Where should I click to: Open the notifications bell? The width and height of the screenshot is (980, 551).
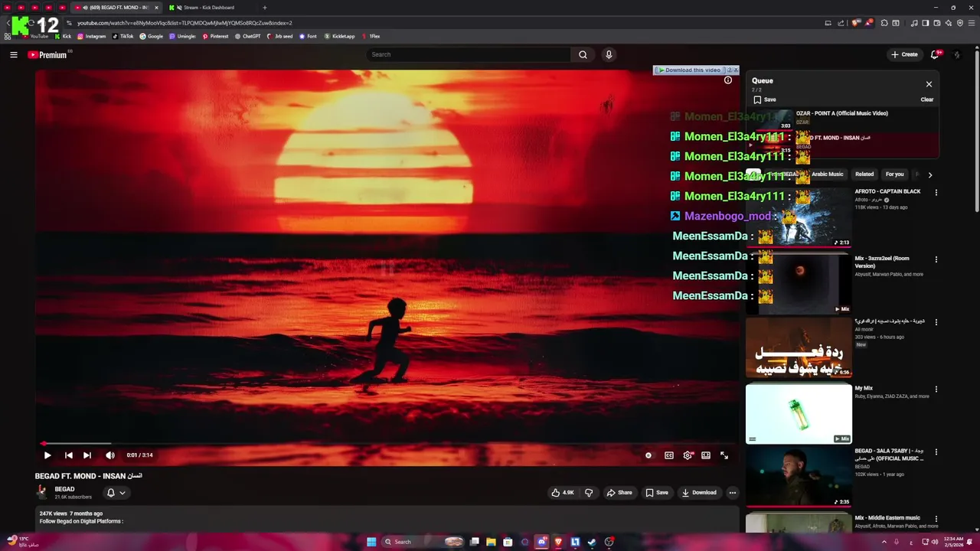pos(935,54)
